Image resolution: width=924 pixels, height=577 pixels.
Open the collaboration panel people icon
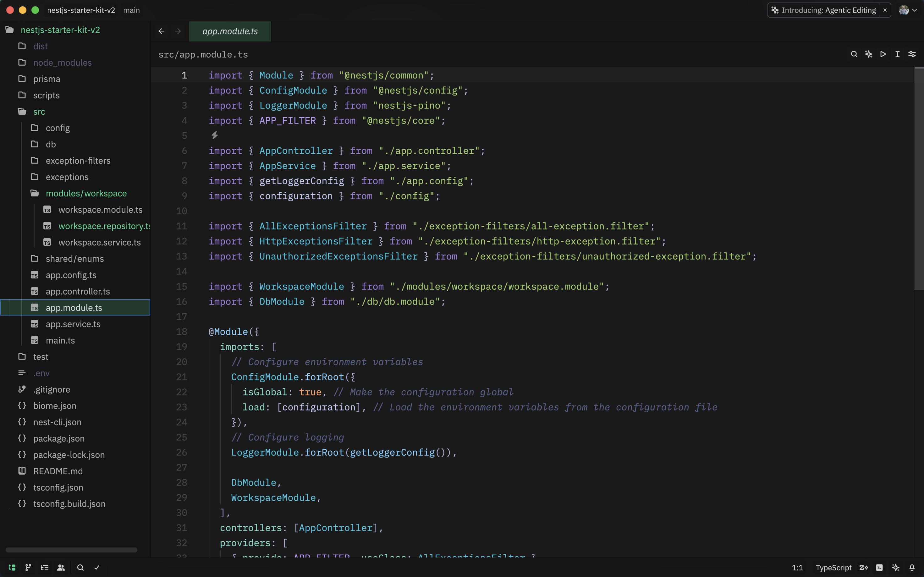point(61,568)
